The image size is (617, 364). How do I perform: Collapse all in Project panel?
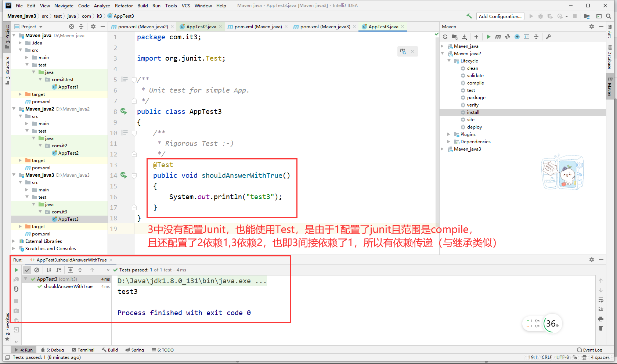(x=81, y=26)
